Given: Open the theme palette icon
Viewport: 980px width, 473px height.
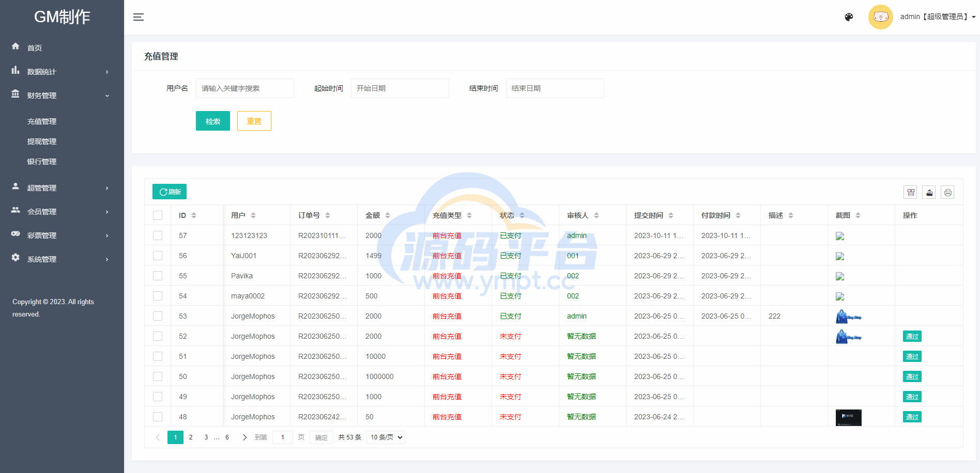Looking at the screenshot, I should (x=849, y=17).
